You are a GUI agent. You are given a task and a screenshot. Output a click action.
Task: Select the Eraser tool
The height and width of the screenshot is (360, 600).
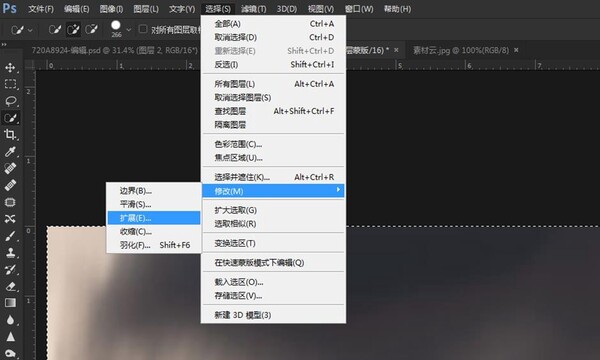click(x=10, y=286)
